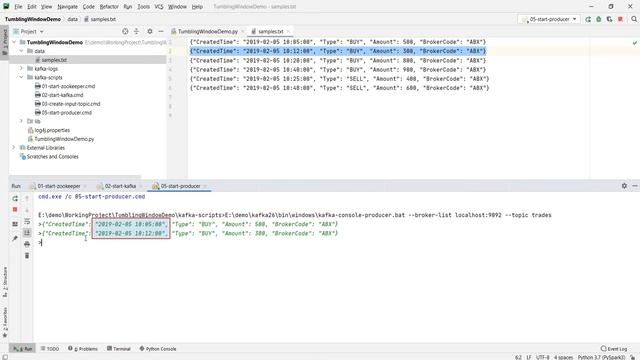Open the VCS menu
Image resolution: width=640 pixels, height=360 pixels.
tap(159, 7)
